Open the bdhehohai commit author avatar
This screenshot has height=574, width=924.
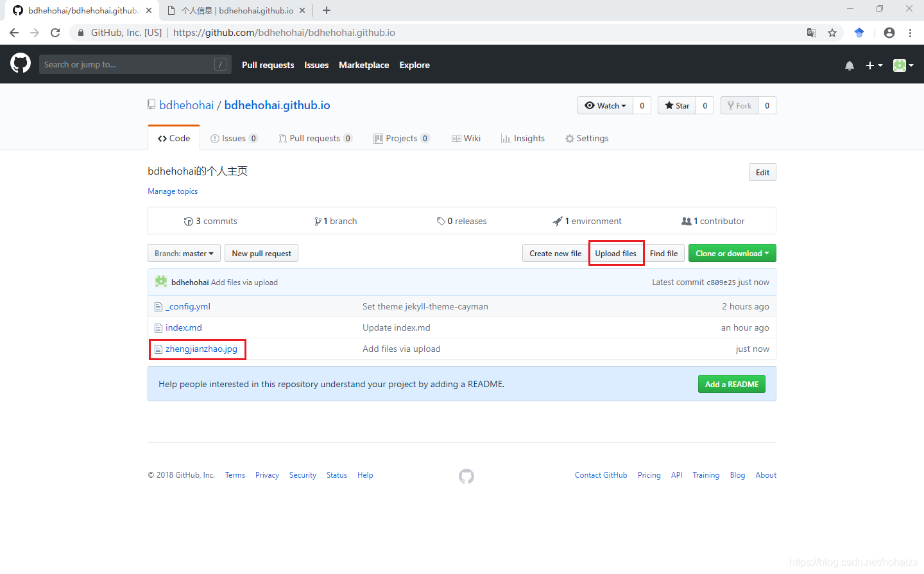coord(161,281)
